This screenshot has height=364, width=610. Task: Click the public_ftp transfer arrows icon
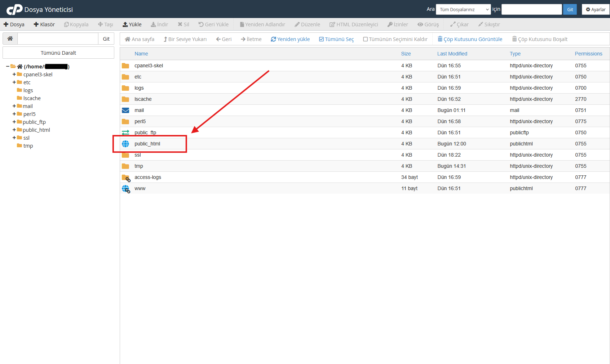pos(125,132)
